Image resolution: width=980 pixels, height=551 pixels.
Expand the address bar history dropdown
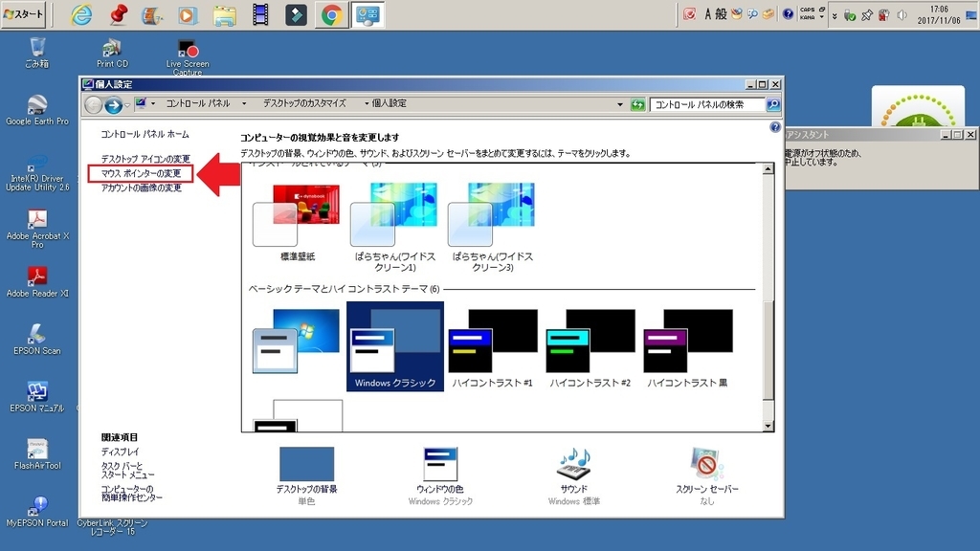pos(620,104)
